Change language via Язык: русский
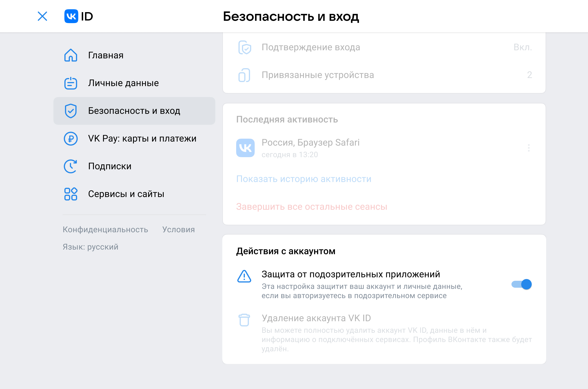This screenshot has width=588, height=389. [90, 247]
